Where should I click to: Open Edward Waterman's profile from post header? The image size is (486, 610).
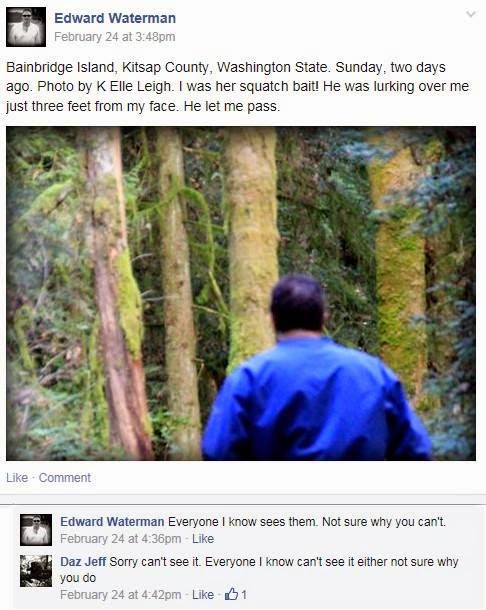coord(115,18)
